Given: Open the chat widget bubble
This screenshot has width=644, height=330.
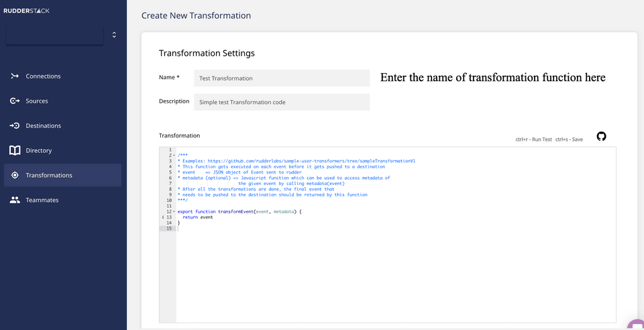Looking at the screenshot, I should coord(637,325).
